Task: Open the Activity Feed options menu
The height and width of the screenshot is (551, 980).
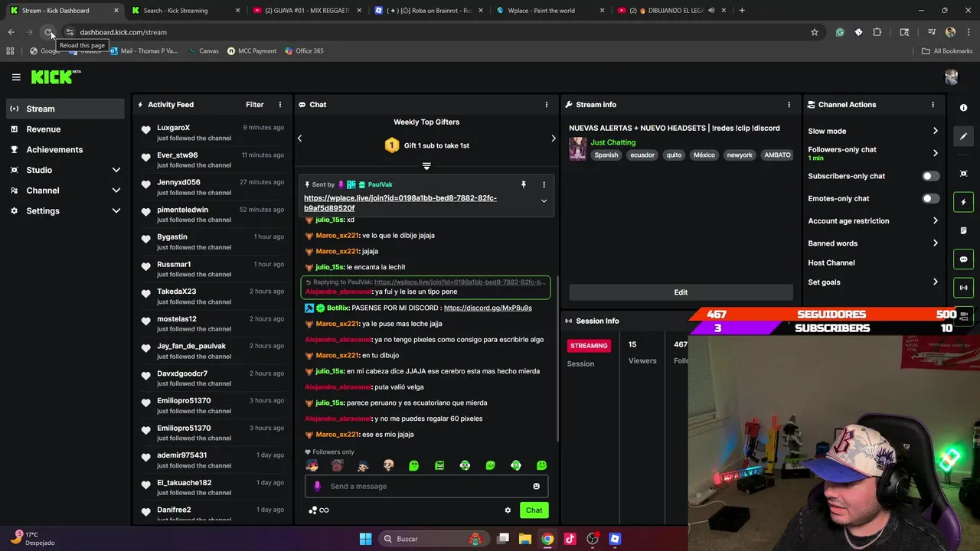Action: click(280, 105)
